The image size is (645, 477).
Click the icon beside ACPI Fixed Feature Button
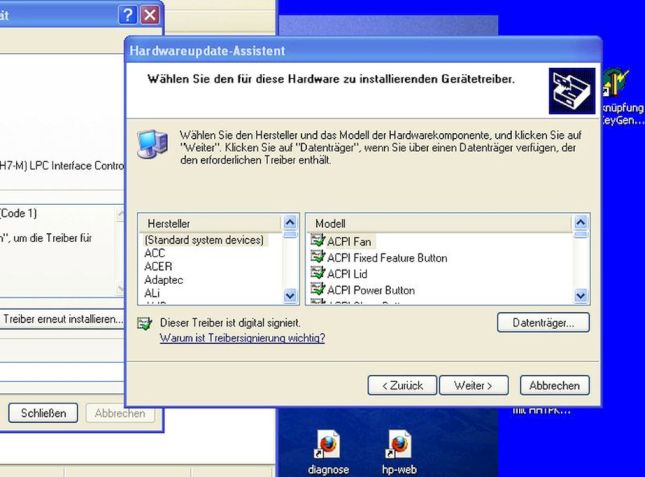click(x=318, y=257)
